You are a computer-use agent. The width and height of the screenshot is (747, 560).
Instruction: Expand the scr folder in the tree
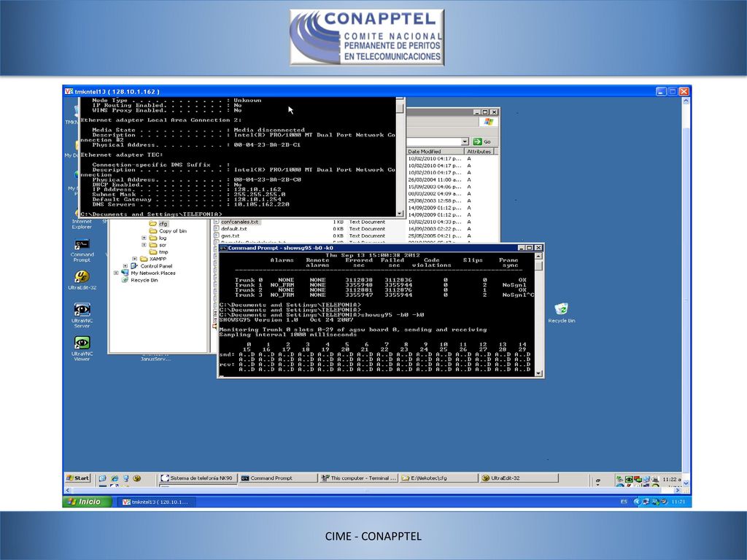(144, 245)
